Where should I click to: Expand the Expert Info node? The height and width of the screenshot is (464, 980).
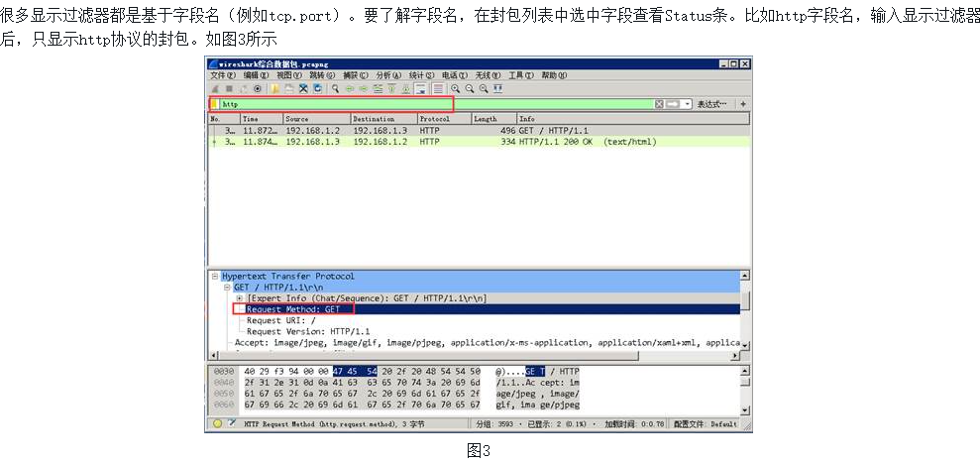240,298
